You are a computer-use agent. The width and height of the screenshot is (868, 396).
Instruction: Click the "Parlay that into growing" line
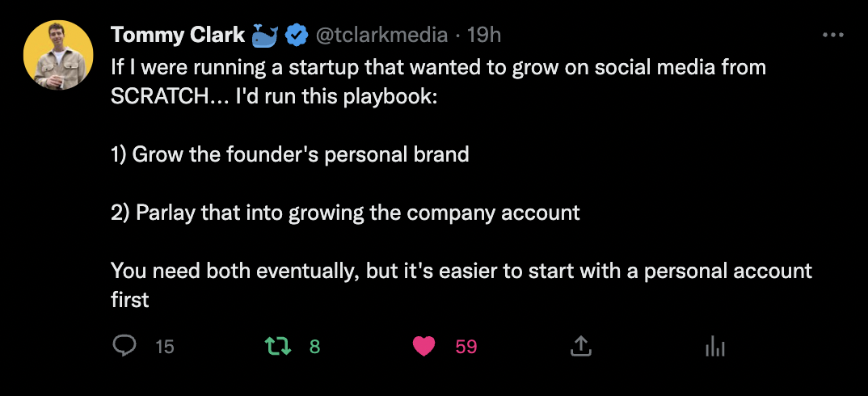click(x=346, y=213)
